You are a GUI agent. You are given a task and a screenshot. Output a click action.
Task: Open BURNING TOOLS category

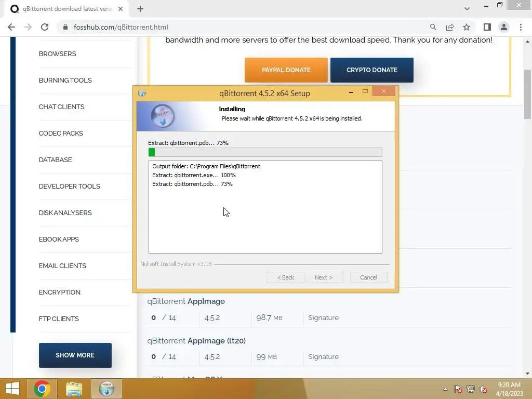[x=65, y=81]
